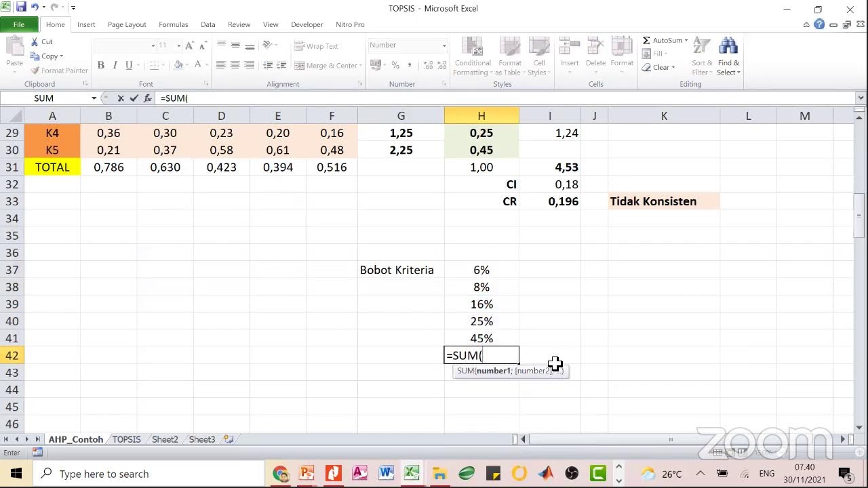
Task: Toggle Italic formatting
Action: click(x=115, y=65)
